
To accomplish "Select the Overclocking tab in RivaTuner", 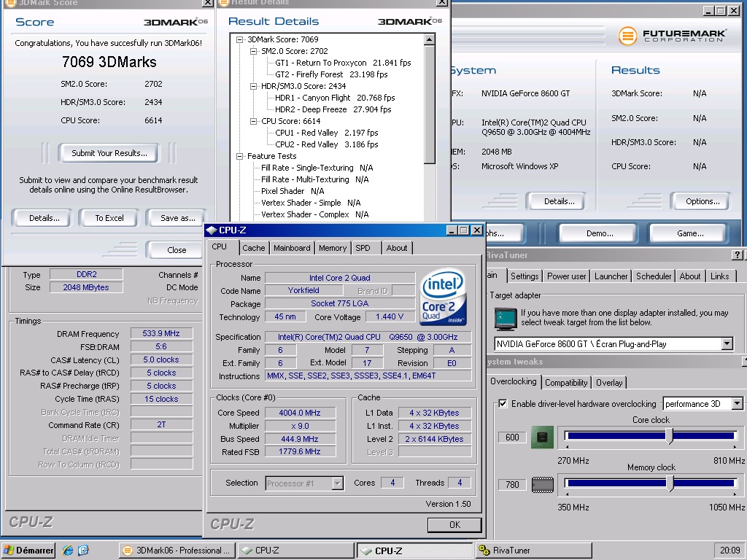I will click(513, 381).
